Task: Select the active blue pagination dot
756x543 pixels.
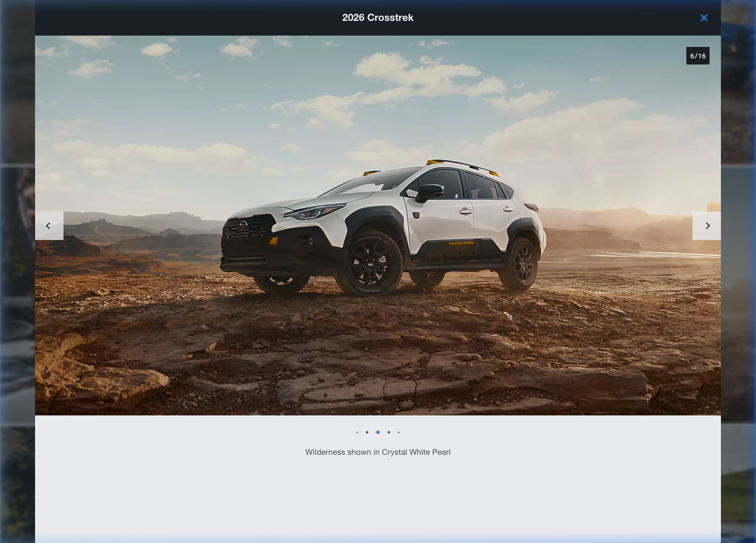Action: point(378,432)
